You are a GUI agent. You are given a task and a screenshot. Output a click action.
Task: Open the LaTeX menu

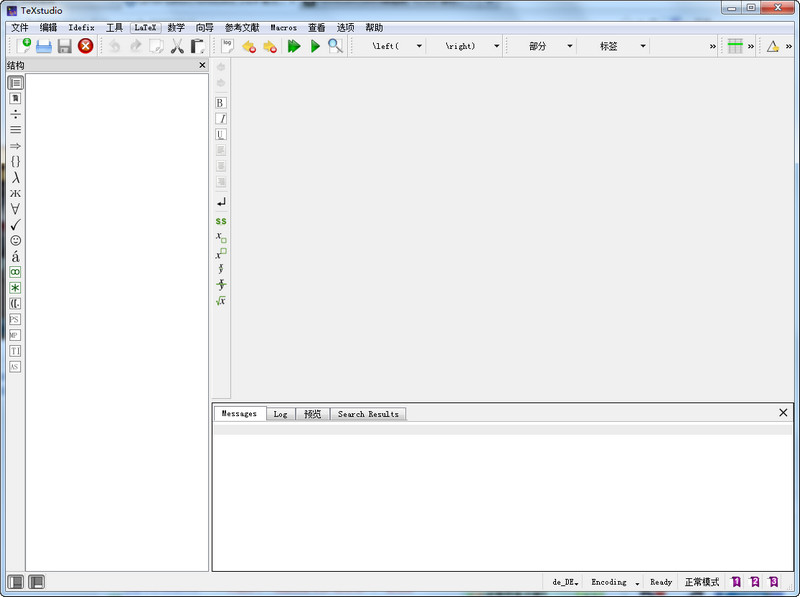[x=144, y=27]
